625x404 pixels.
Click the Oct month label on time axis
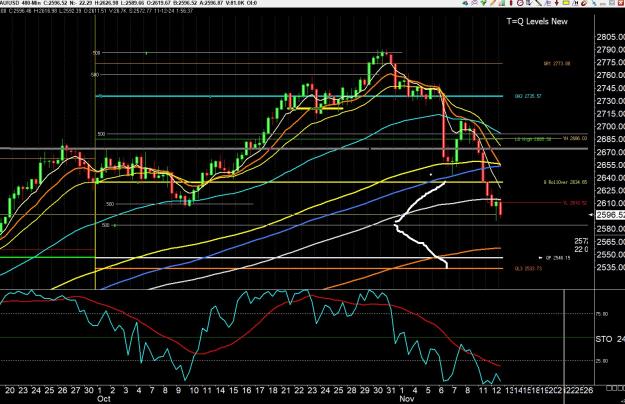coord(104,398)
